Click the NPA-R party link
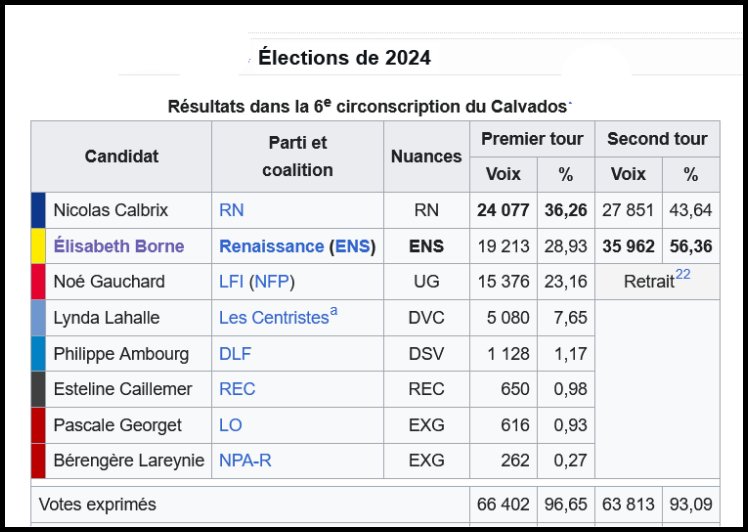 coord(246,461)
